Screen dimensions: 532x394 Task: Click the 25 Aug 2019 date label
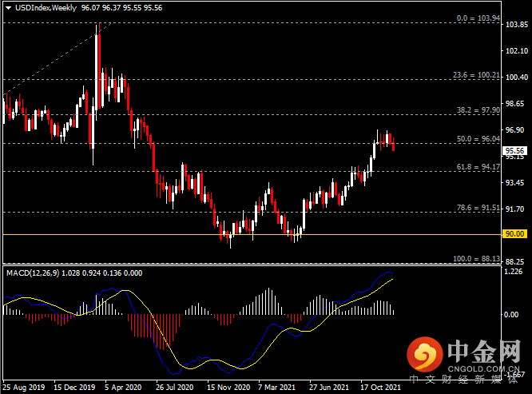(x=24, y=388)
